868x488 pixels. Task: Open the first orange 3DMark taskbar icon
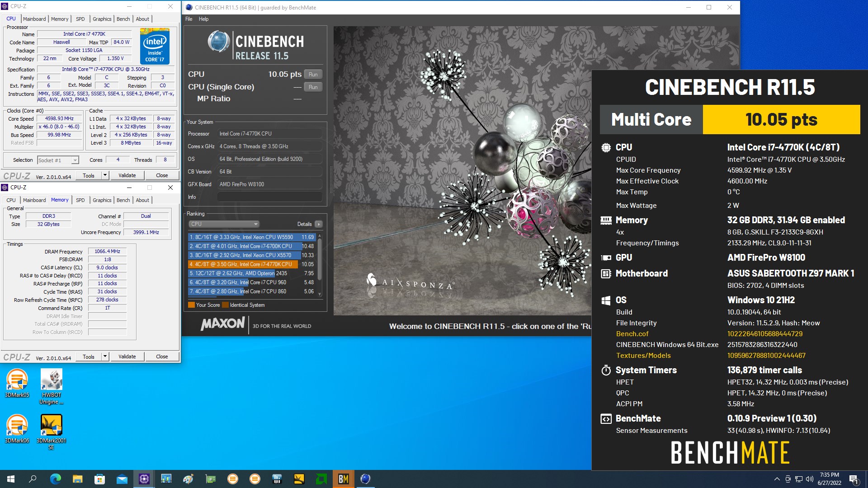point(232,479)
